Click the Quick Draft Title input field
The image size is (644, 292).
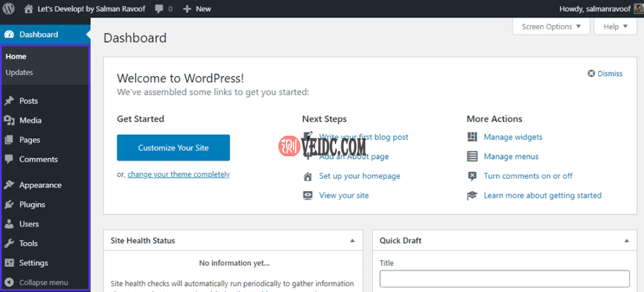click(504, 278)
